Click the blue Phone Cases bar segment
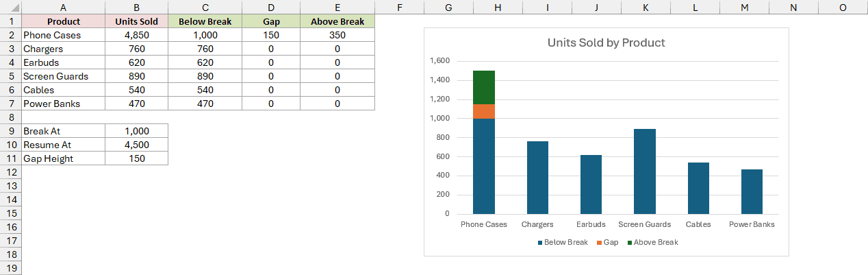Viewport: 868px width, 275px height. tap(484, 166)
